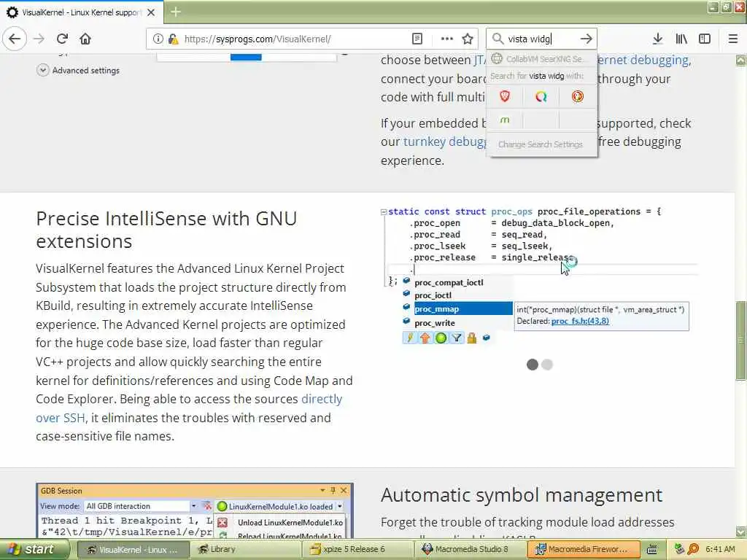Image resolution: width=747 pixels, height=560 pixels.
Task: Click the page scrollbar down arrow
Action: (741, 532)
